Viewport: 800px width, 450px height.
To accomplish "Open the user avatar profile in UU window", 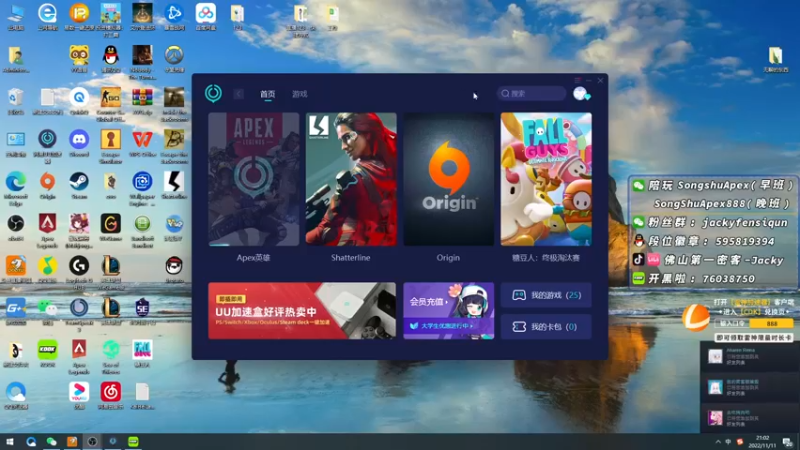I will 580,93.
